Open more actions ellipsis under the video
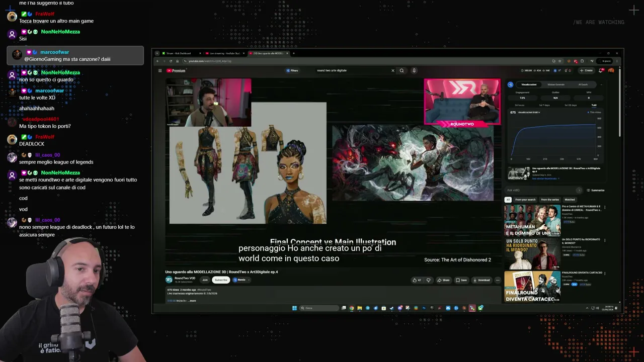Image resolution: width=644 pixels, height=362 pixels. tap(498, 280)
